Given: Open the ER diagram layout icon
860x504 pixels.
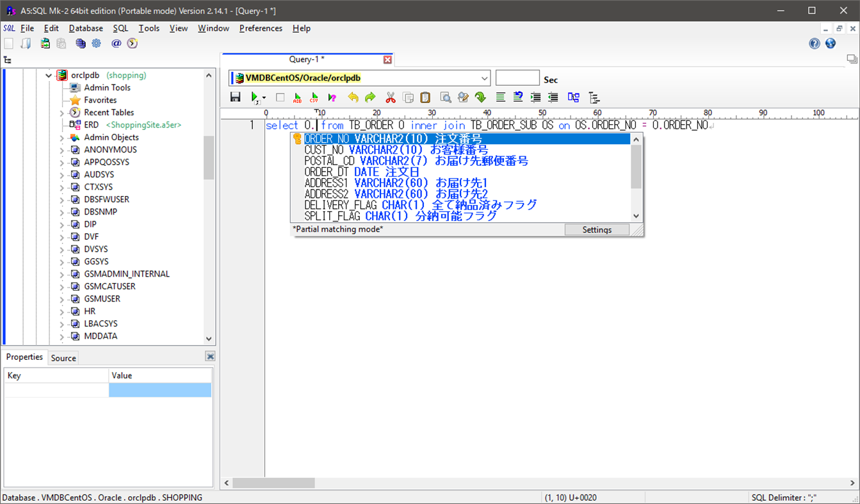Looking at the screenshot, I should click(573, 97).
